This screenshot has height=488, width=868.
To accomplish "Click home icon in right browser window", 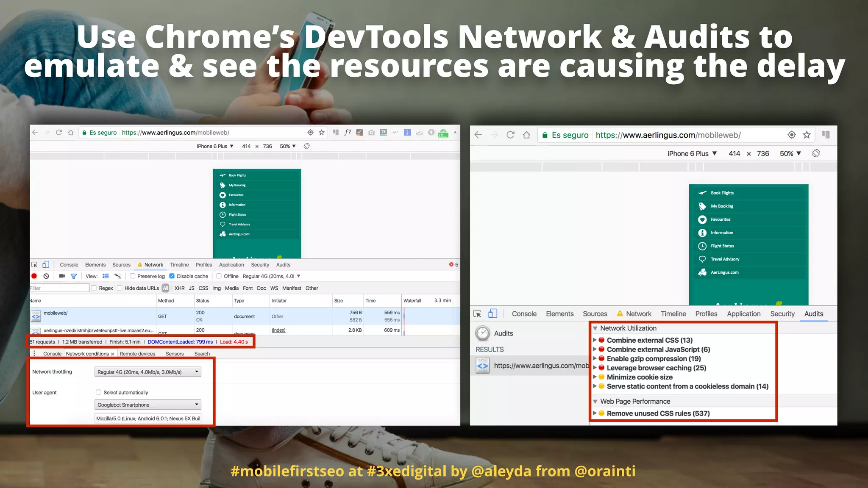I will coord(526,135).
